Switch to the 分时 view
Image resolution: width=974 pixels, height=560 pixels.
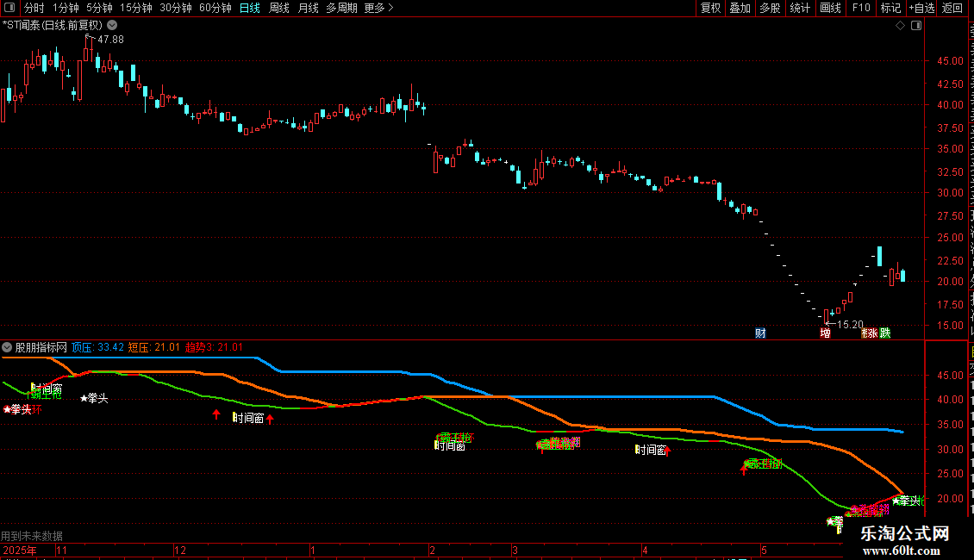pyautogui.click(x=34, y=8)
